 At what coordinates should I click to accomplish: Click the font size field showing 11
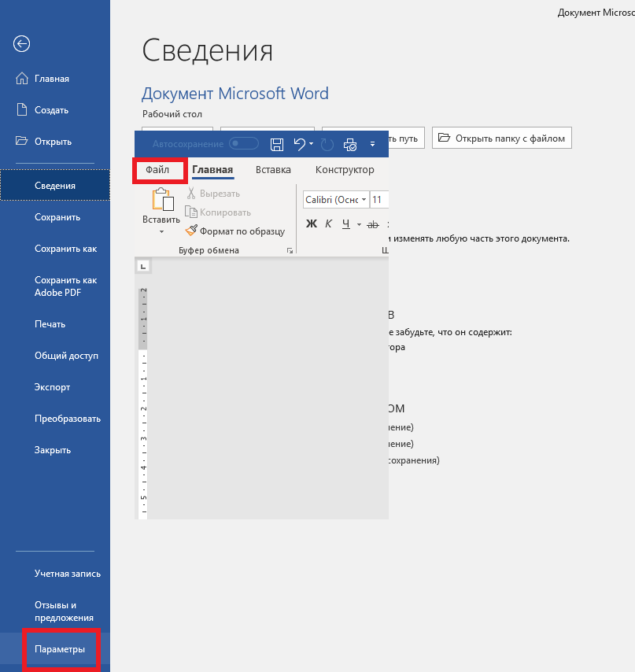tap(378, 200)
